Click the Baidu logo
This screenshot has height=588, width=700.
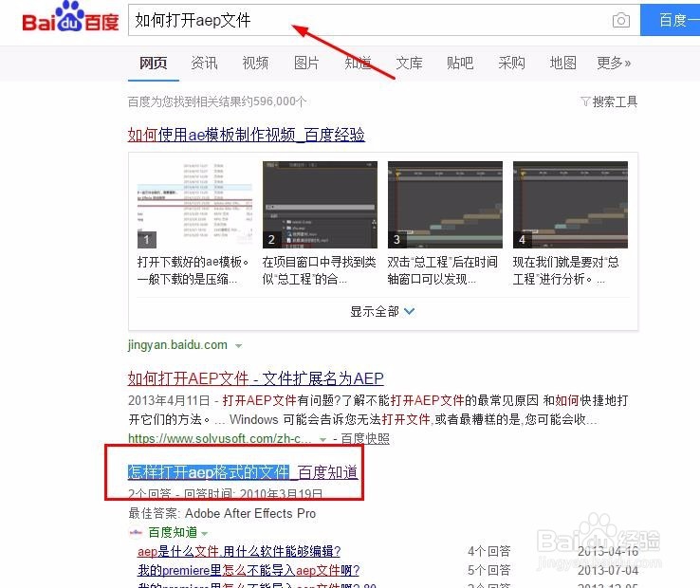coord(70,17)
